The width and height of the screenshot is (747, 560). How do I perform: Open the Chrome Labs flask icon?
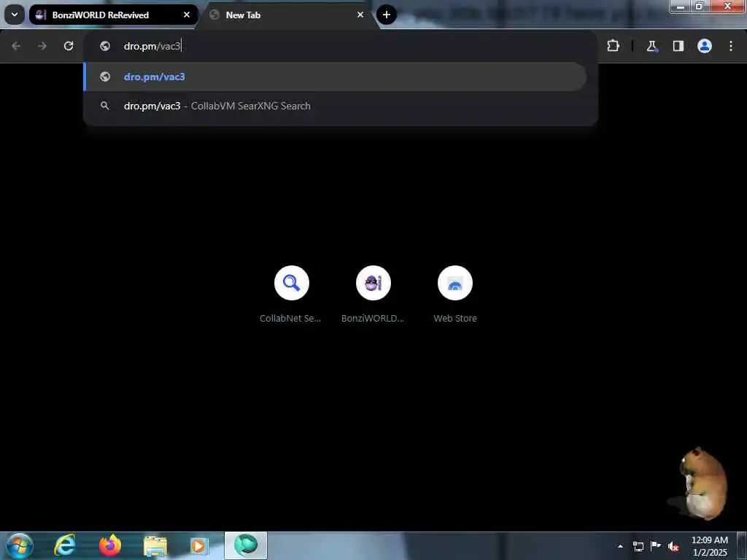pos(651,46)
